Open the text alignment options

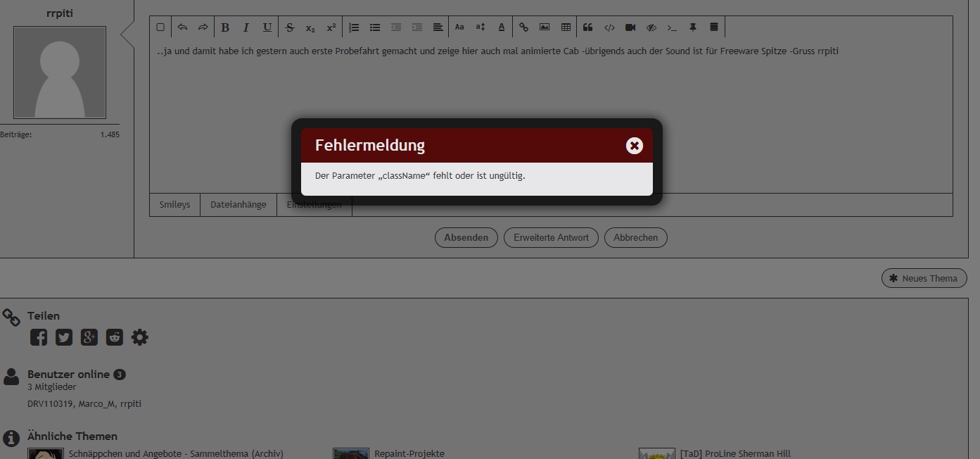(438, 27)
